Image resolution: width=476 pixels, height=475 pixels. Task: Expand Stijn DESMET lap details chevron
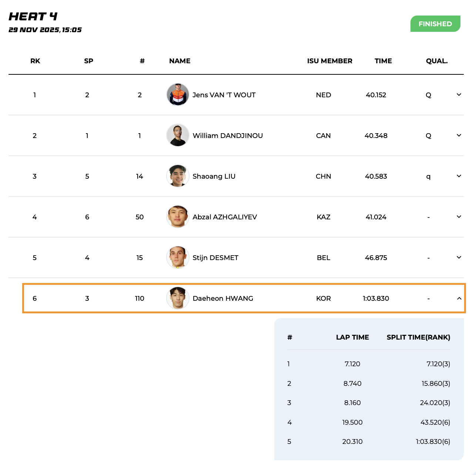459,257
